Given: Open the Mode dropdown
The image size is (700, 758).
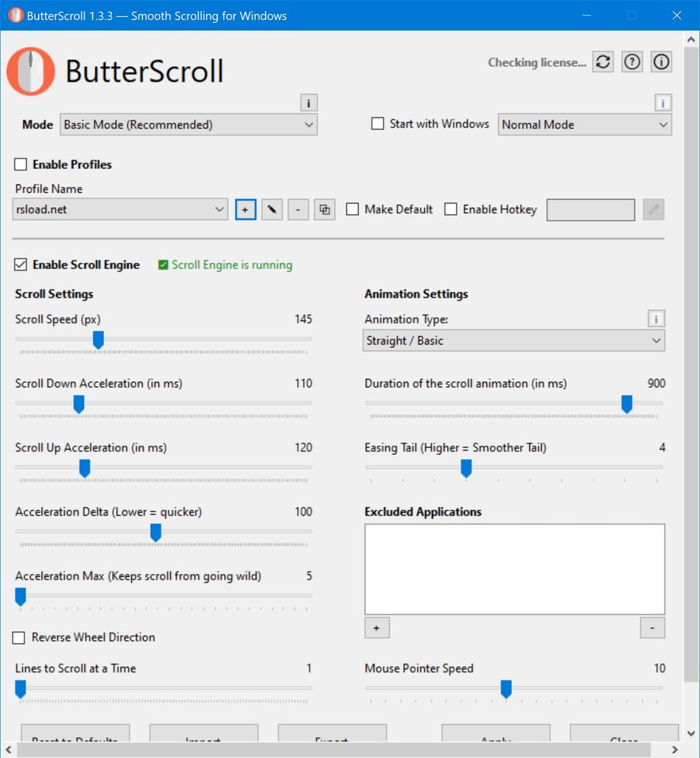Looking at the screenshot, I should click(x=188, y=124).
